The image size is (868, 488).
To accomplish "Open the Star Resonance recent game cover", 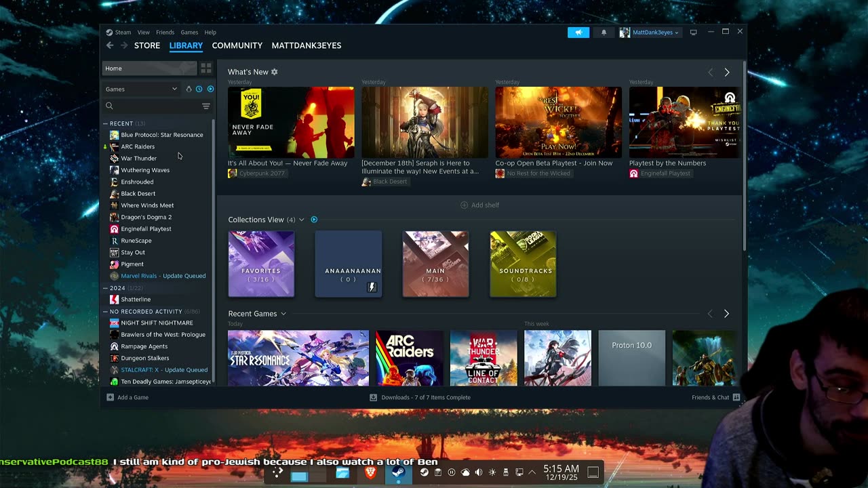I will [298, 358].
